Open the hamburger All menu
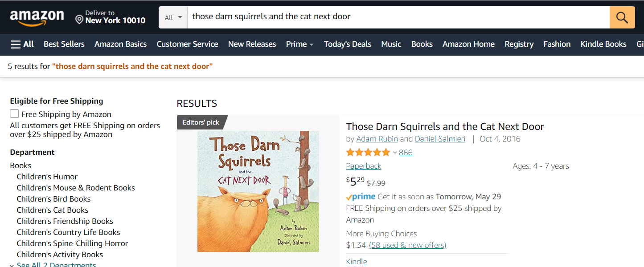Viewport: 644px width, 267px height. (x=22, y=44)
